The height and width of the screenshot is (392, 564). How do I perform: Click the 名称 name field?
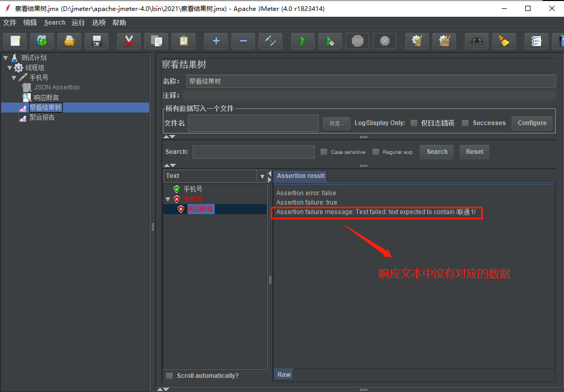coord(371,81)
